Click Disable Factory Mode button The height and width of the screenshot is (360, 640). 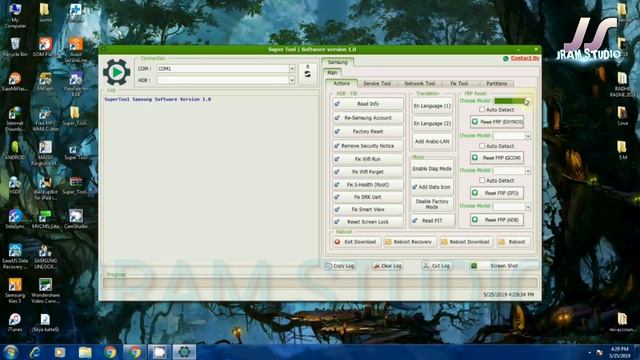pyautogui.click(x=432, y=204)
